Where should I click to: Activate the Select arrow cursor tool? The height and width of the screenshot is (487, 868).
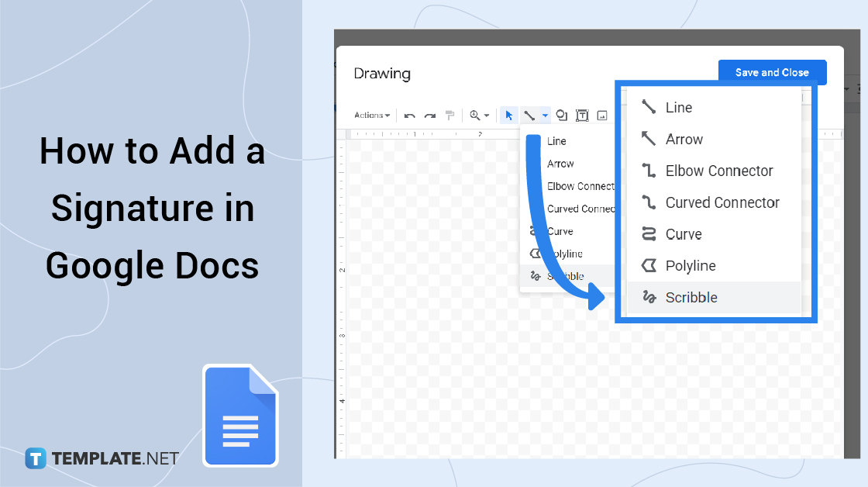pos(509,116)
